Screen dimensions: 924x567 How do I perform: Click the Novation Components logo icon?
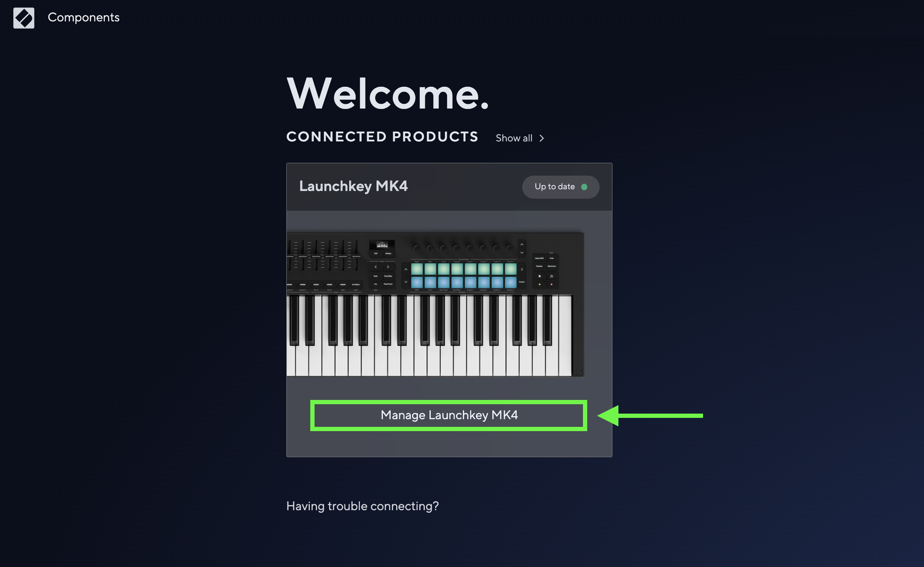click(x=24, y=18)
